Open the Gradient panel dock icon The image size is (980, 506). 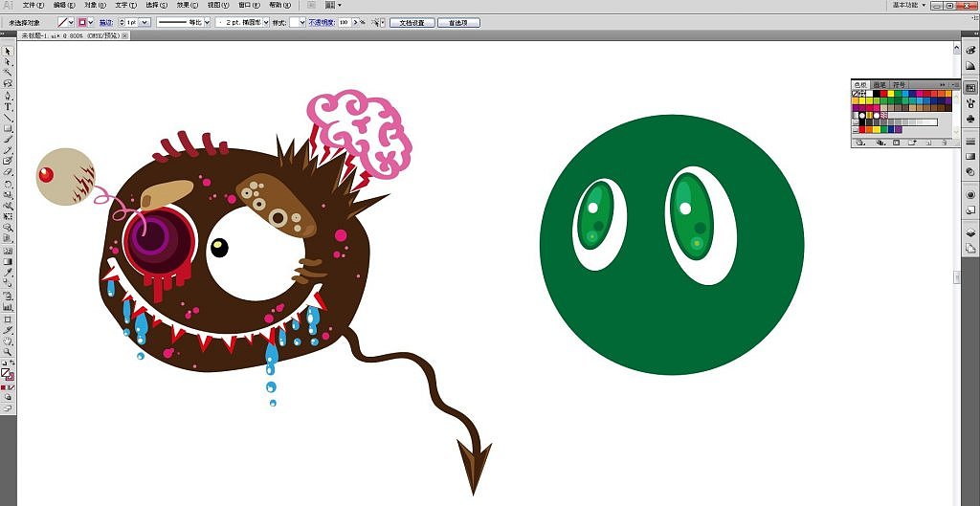[970, 156]
